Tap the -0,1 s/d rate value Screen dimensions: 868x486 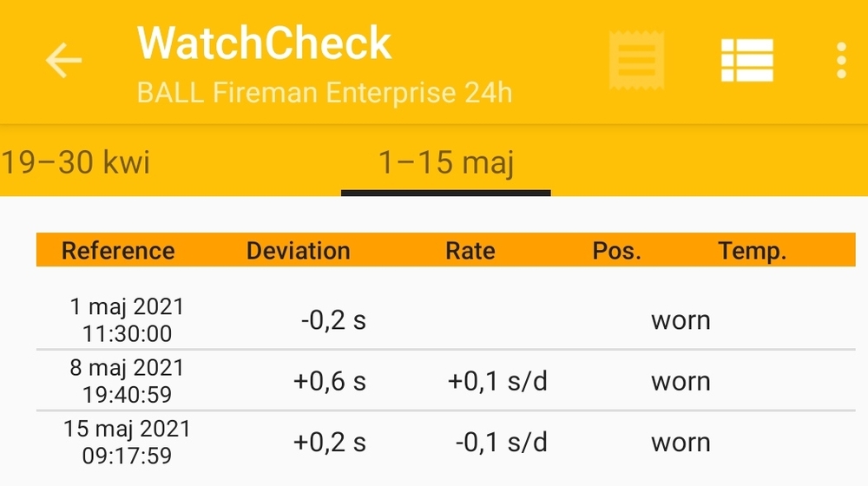(x=501, y=443)
